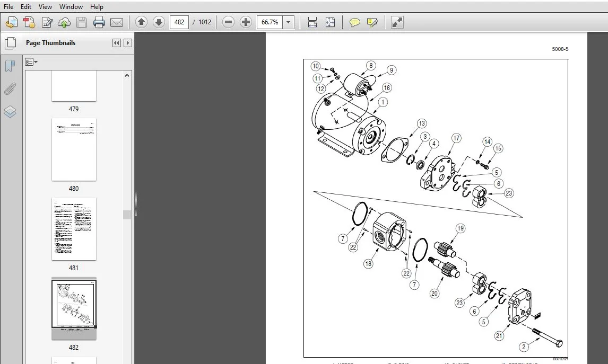The image size is (608, 364).
Task: Open the Layers panel icon
Action: click(10, 111)
